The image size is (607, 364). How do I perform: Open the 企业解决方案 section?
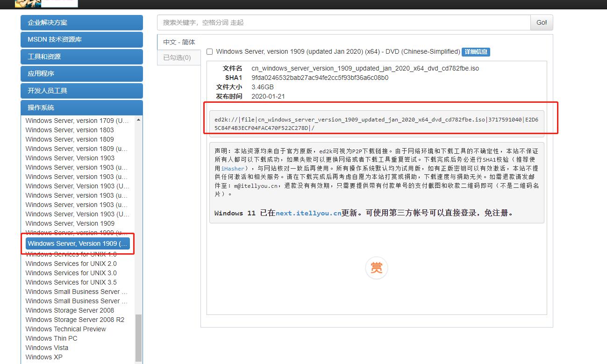[81, 22]
